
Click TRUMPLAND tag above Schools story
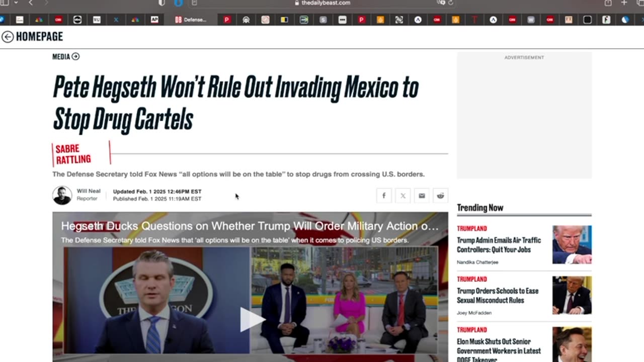pos(472,279)
